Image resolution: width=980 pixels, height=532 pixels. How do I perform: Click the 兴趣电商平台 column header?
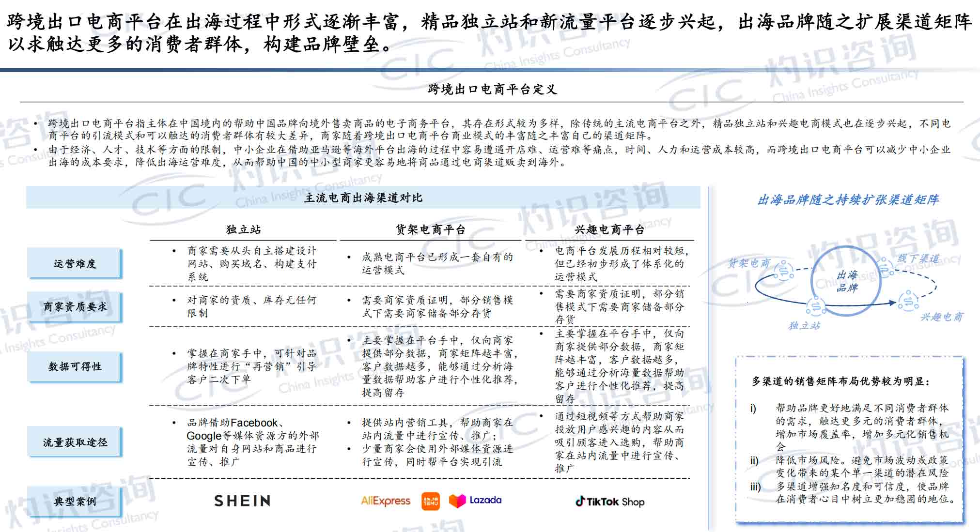click(x=609, y=229)
